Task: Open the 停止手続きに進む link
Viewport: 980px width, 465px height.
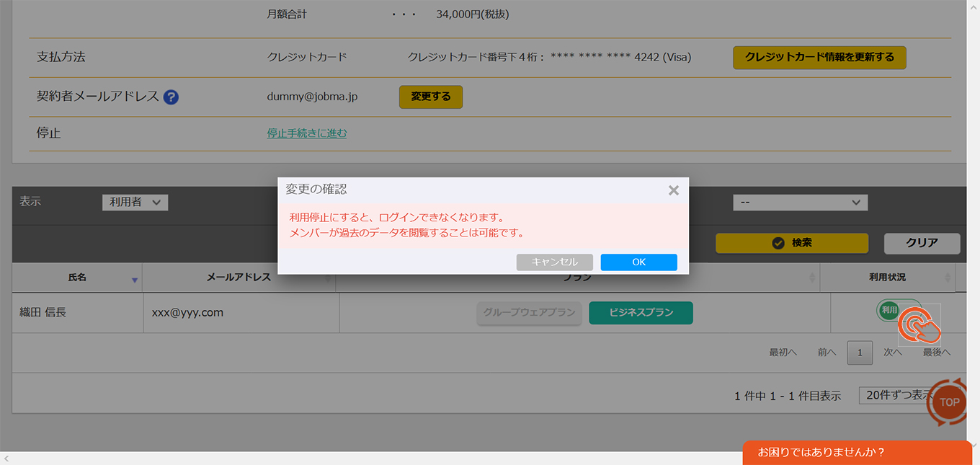Action: (307, 133)
